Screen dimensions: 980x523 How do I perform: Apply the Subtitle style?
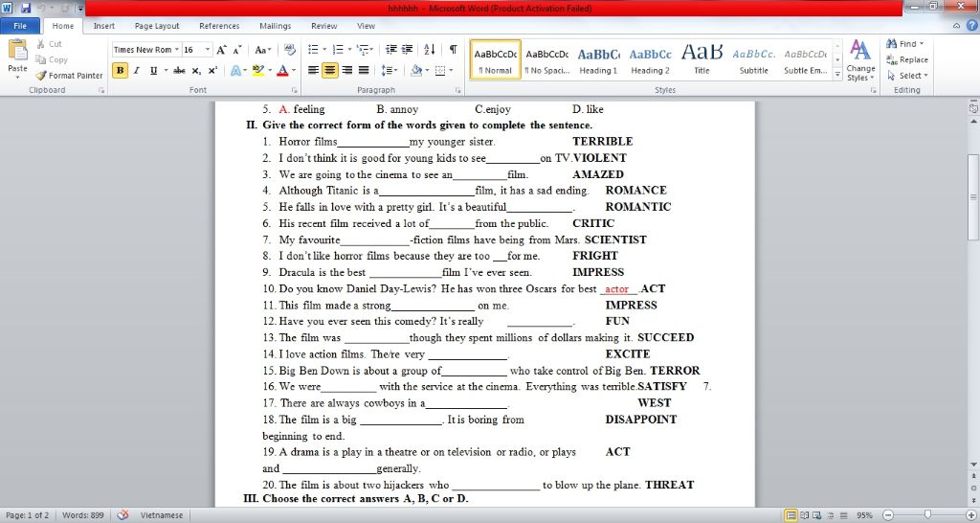[754, 60]
